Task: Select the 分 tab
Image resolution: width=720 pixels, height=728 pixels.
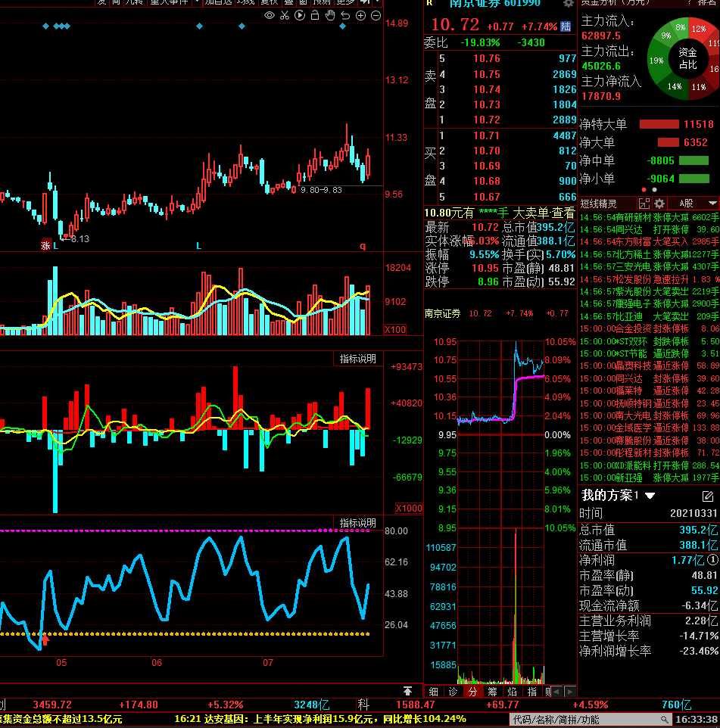Action: pos(473,692)
